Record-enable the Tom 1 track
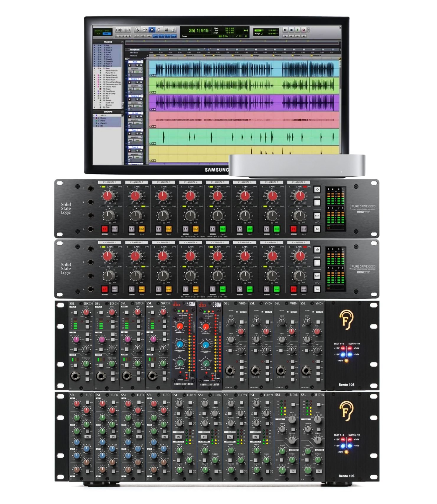Screen dimensions: 437x504 [130, 134]
